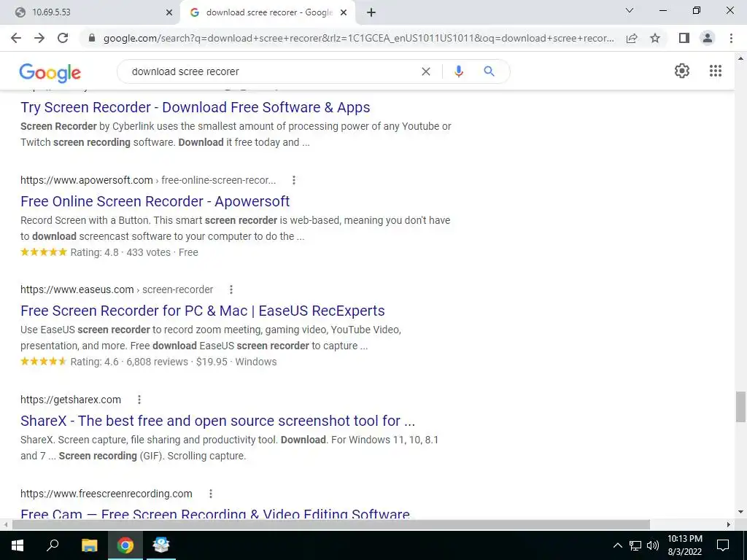The image size is (747, 560).
Task: Open Windows Start menu
Action: tap(18, 545)
